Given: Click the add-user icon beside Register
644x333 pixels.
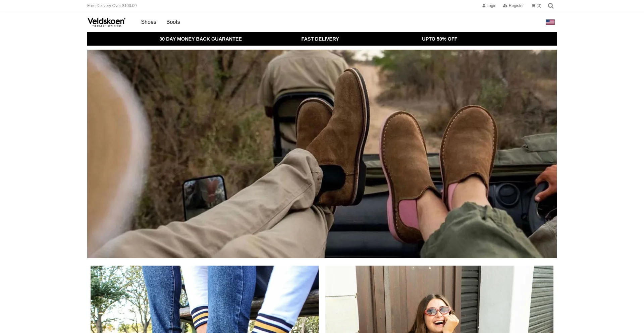Looking at the screenshot, I should [505, 6].
